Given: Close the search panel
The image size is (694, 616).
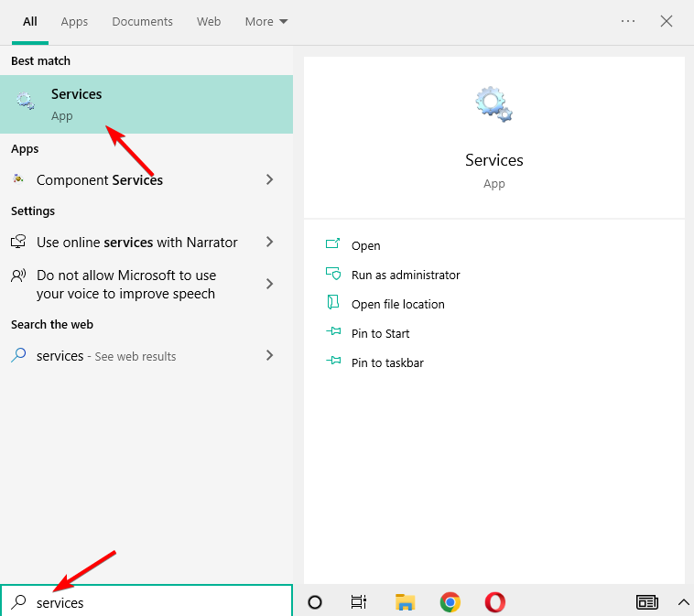Looking at the screenshot, I should pyautogui.click(x=667, y=21).
